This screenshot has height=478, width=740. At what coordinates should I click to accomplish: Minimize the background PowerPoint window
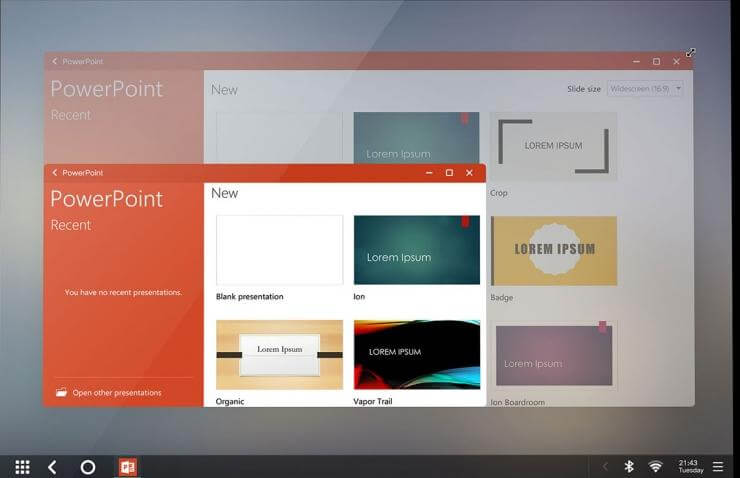click(x=636, y=61)
